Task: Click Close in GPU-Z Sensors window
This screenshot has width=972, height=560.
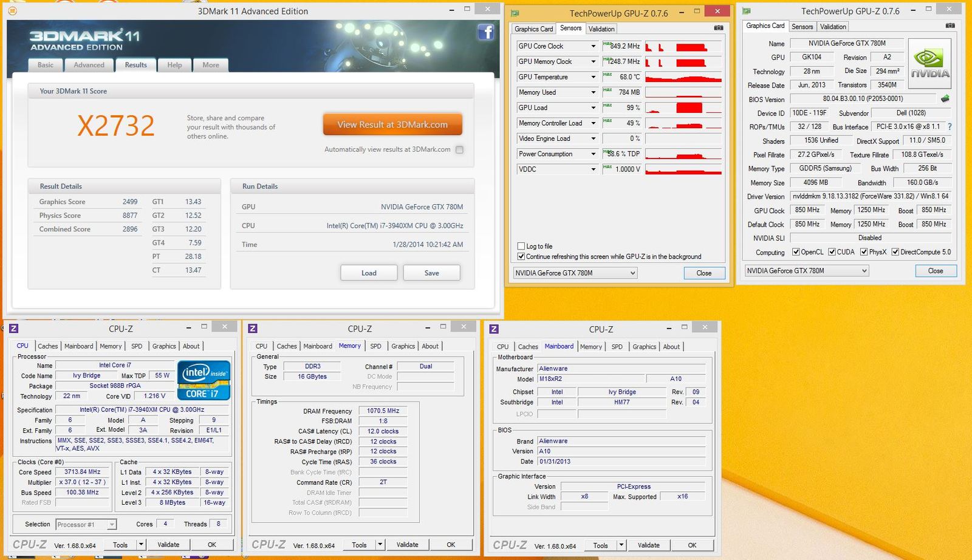Action: tap(704, 273)
